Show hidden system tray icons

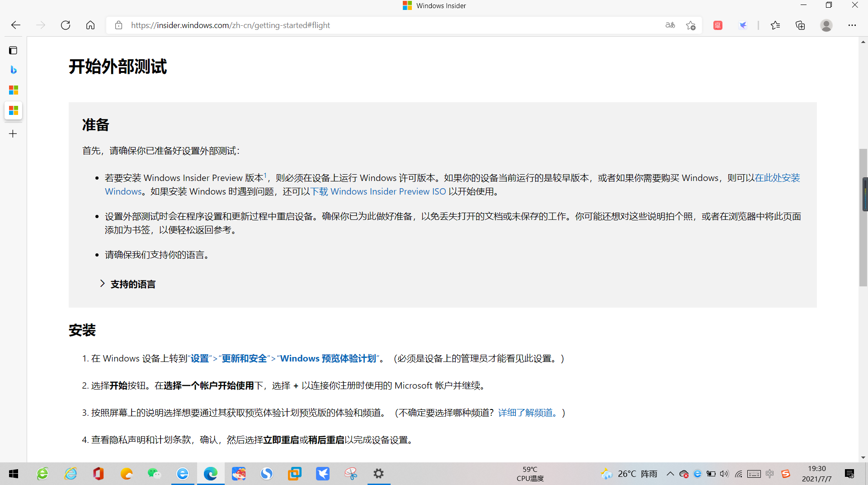[x=670, y=474]
